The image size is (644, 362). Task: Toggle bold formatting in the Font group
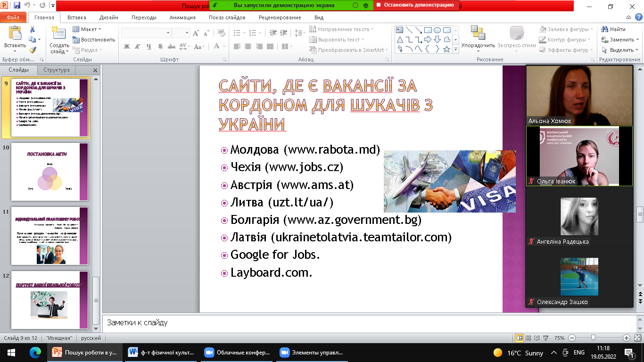tap(126, 46)
